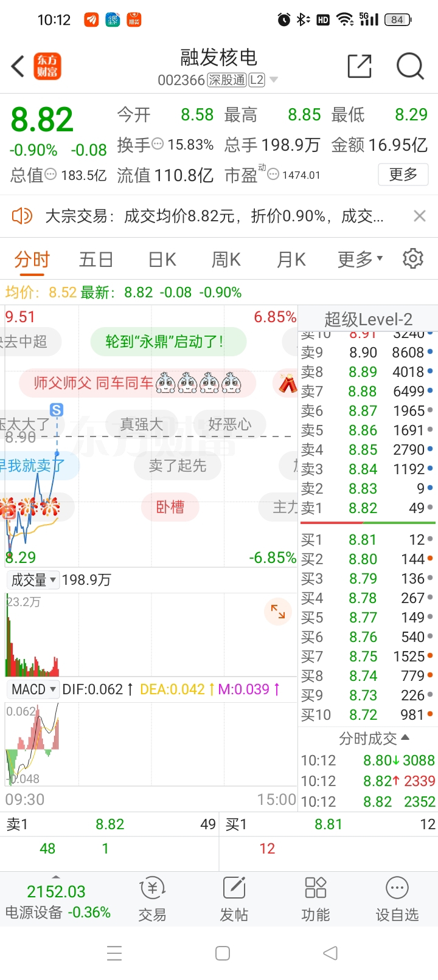This screenshot has width=438, height=980.
Task: Tap the 市盈 info circle icon
Action: click(273, 174)
